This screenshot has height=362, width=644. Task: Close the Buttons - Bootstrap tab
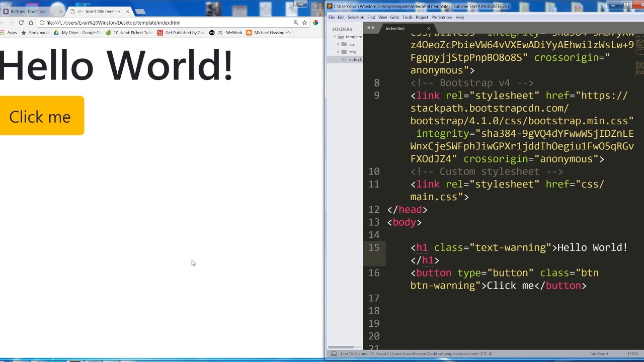coord(60,11)
